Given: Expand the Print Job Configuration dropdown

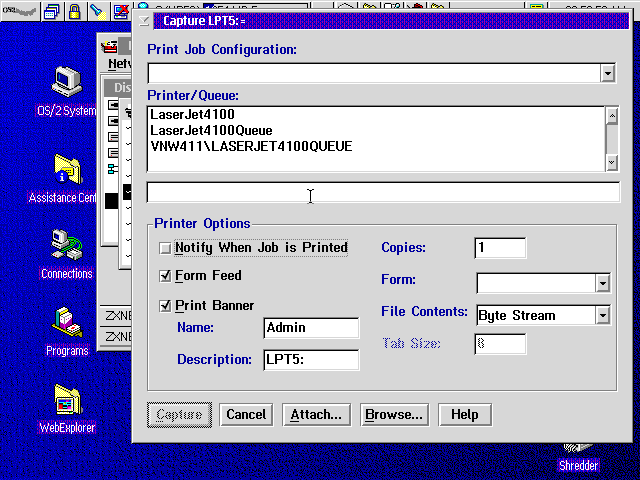Looking at the screenshot, I should (x=607, y=73).
